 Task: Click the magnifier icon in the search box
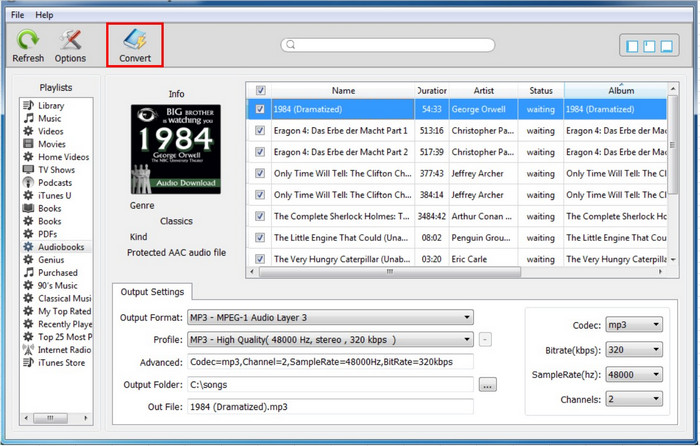[291, 45]
